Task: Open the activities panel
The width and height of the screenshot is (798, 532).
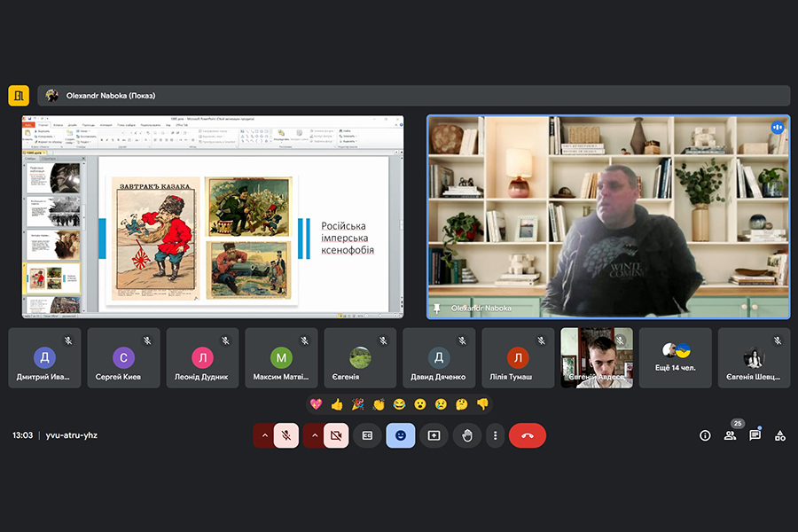Action: tap(780, 435)
